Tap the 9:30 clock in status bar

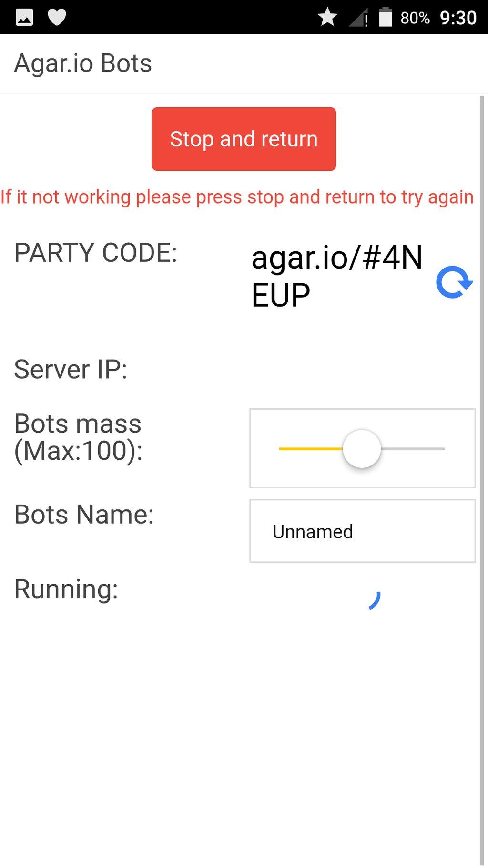(x=458, y=18)
